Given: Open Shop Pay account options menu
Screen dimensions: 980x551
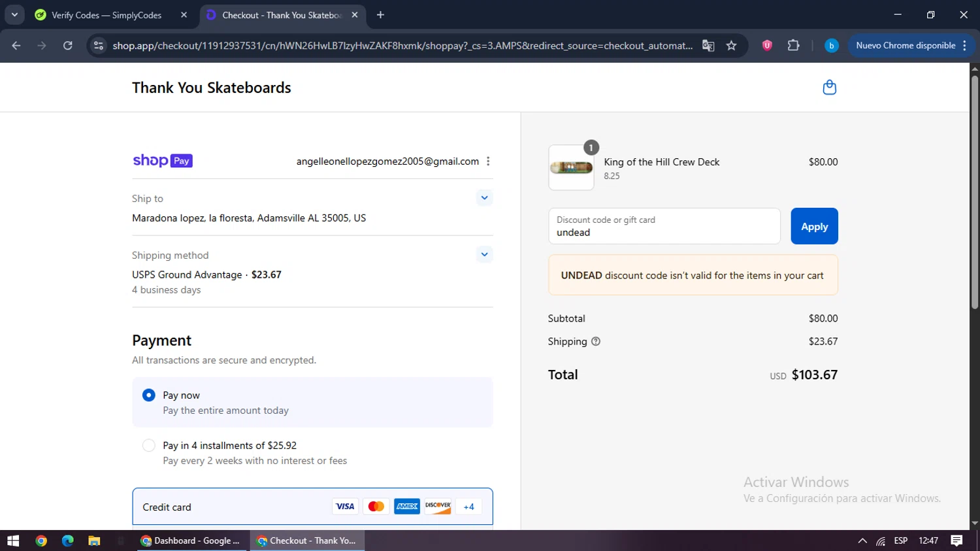Looking at the screenshot, I should click(x=488, y=161).
